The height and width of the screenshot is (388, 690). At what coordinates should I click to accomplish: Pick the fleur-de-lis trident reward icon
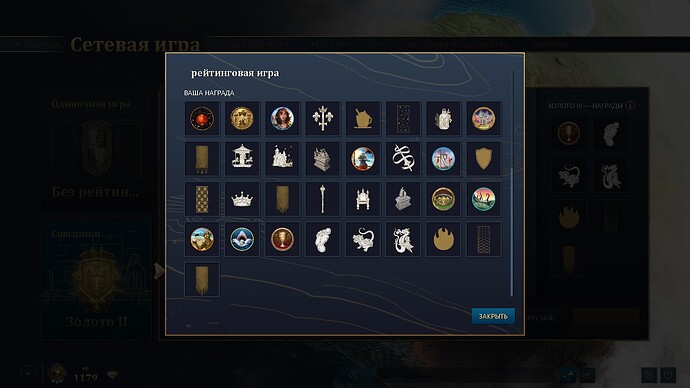tap(323, 118)
